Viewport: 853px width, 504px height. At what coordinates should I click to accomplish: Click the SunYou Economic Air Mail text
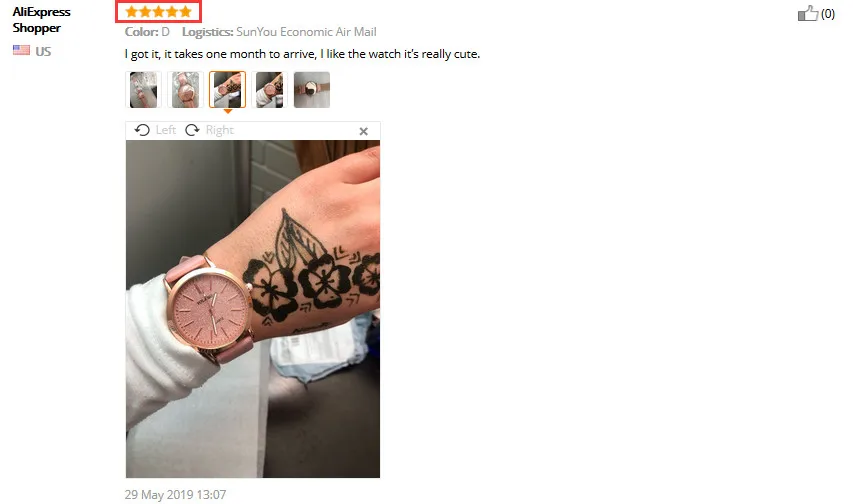306,32
